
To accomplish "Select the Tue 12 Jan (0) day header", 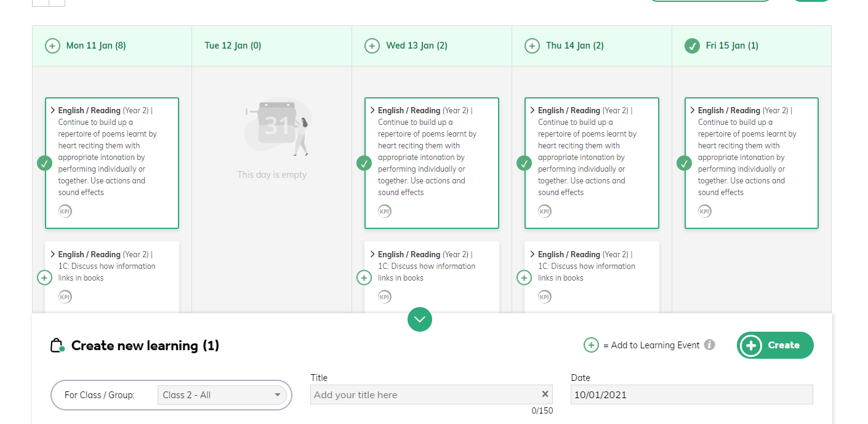I will tap(233, 46).
